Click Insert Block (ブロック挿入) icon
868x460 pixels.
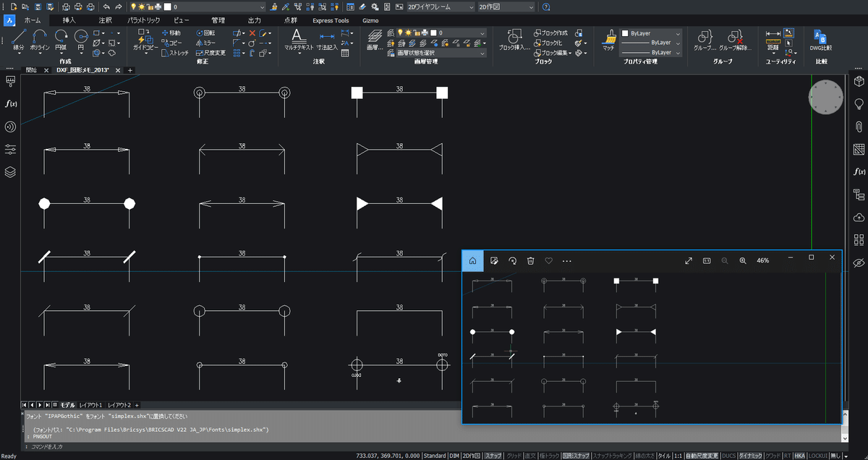coord(515,40)
